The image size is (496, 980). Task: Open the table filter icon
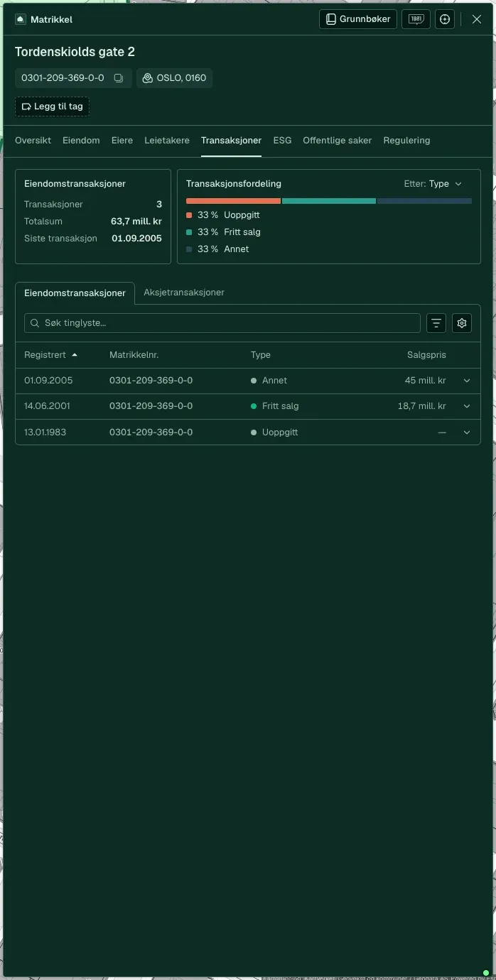pos(436,323)
